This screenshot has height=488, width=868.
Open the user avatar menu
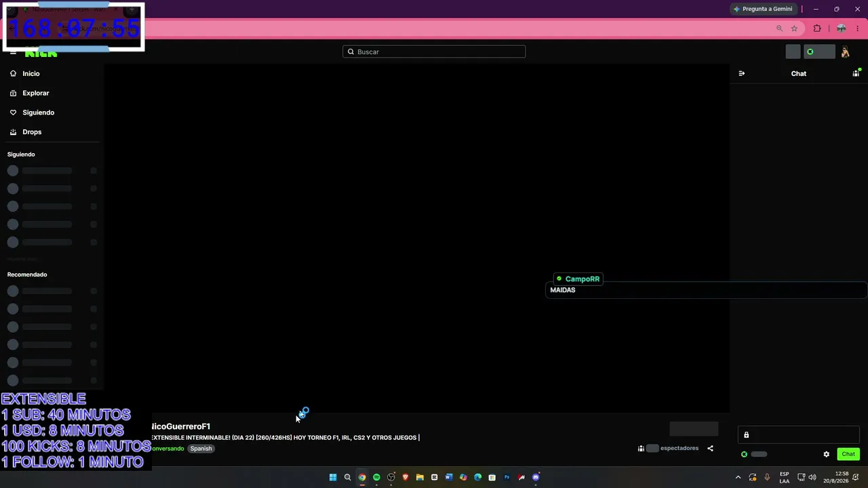click(x=845, y=52)
